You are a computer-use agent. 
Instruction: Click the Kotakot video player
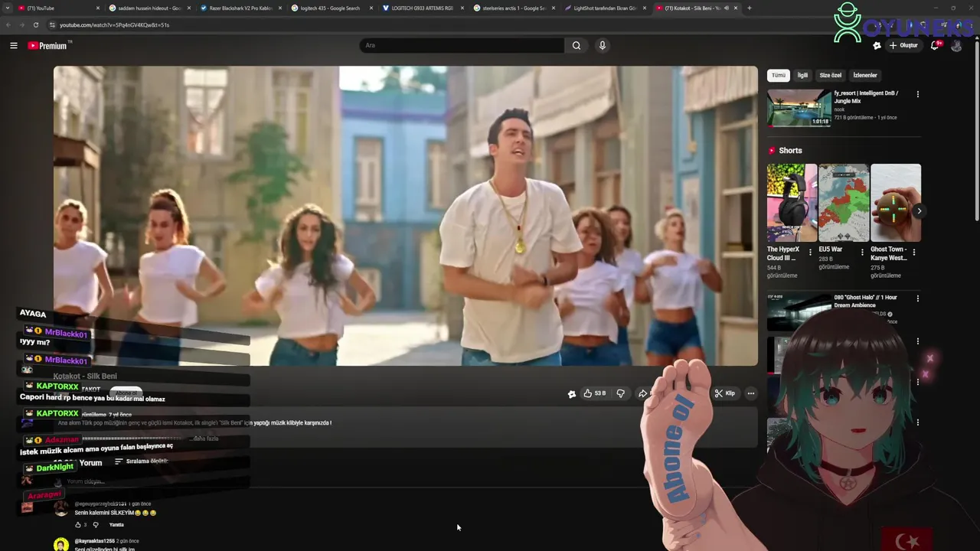click(406, 216)
